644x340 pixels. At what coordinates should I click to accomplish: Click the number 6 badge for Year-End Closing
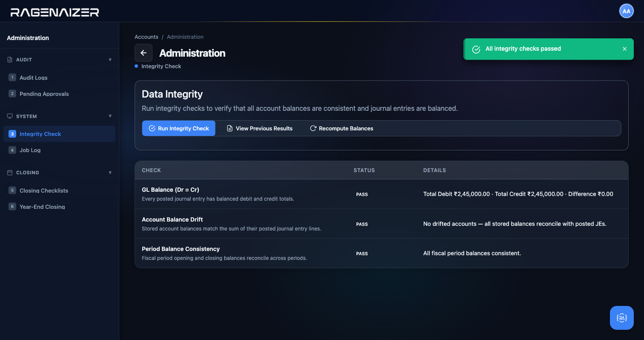[x=12, y=207]
